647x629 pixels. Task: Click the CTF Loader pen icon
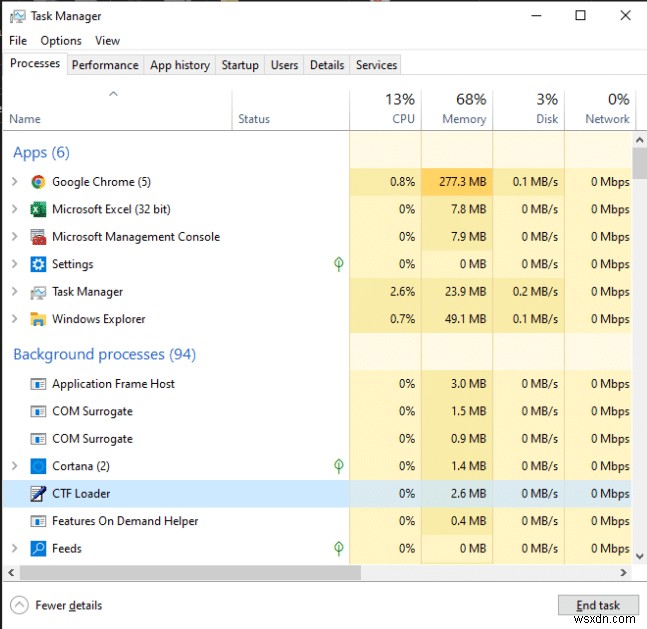[x=38, y=494]
